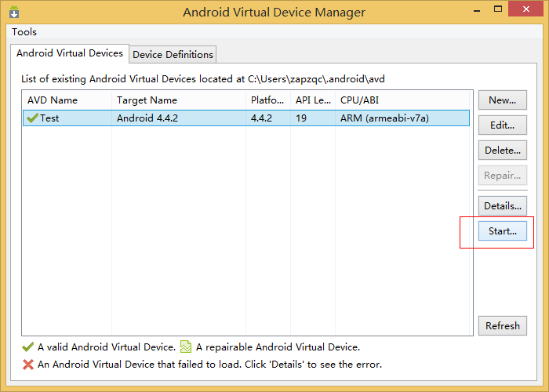Click the ARM (armeabi-v7a) cell
Image resolution: width=549 pixels, height=392 pixels.
pos(384,118)
